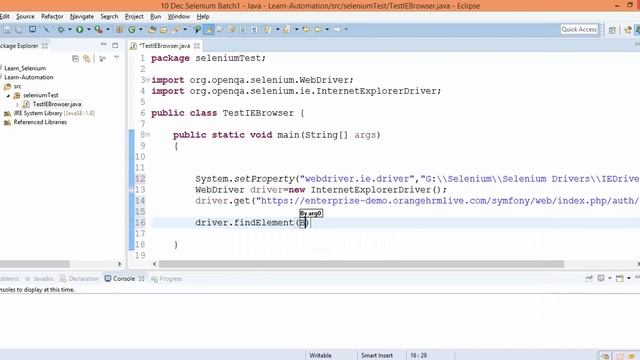Open the Navigate menu

click(x=82, y=16)
